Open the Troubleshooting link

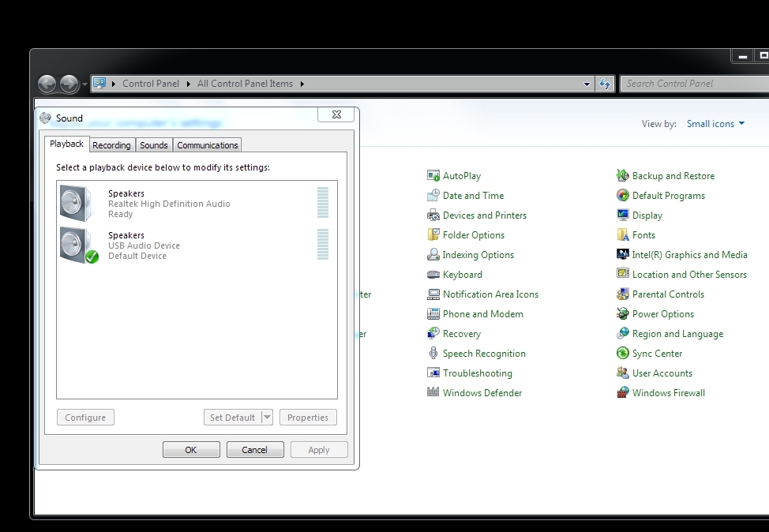477,373
